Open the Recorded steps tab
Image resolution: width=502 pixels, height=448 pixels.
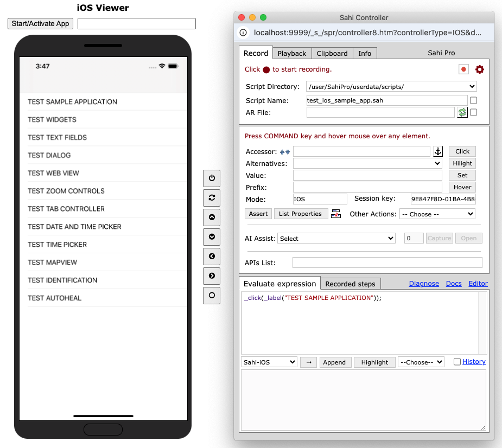(350, 284)
